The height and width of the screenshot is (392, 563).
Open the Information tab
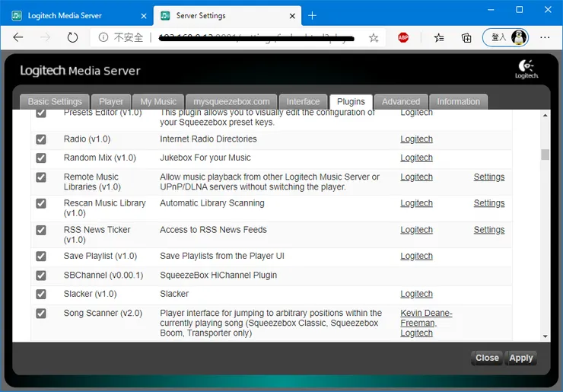click(x=458, y=102)
